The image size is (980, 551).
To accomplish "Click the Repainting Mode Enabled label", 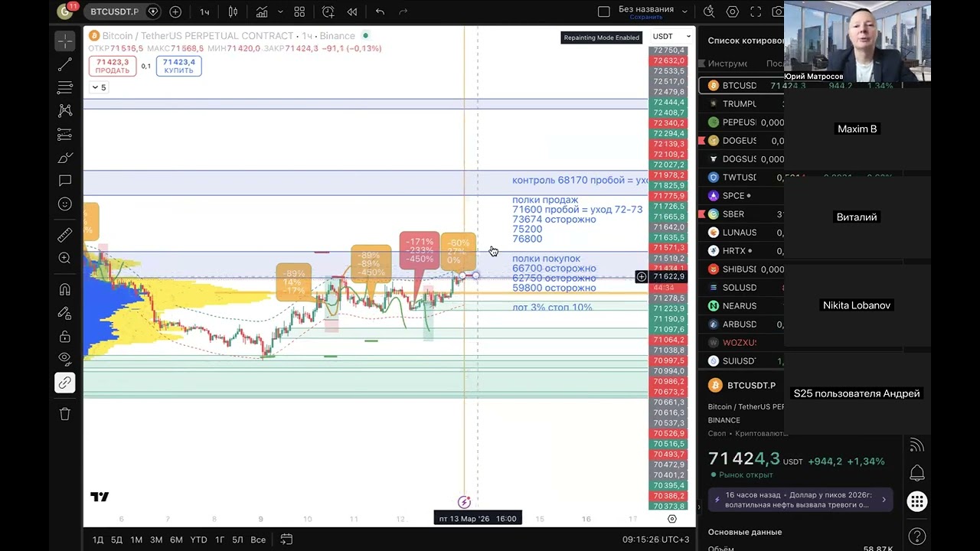I will tap(601, 37).
